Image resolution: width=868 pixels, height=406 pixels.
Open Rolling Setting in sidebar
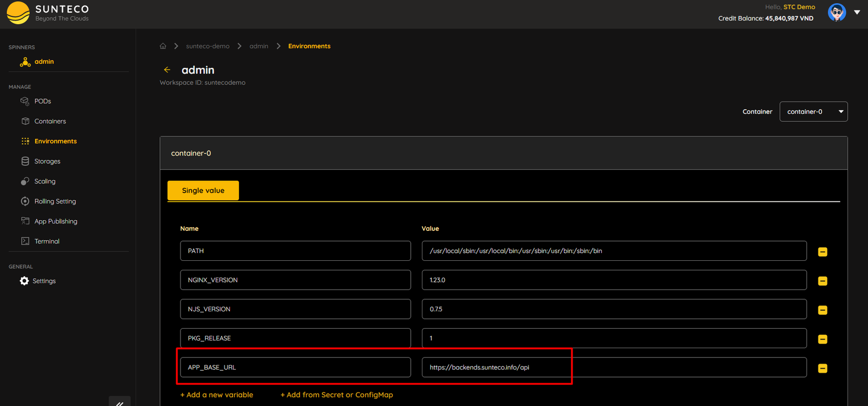55,201
